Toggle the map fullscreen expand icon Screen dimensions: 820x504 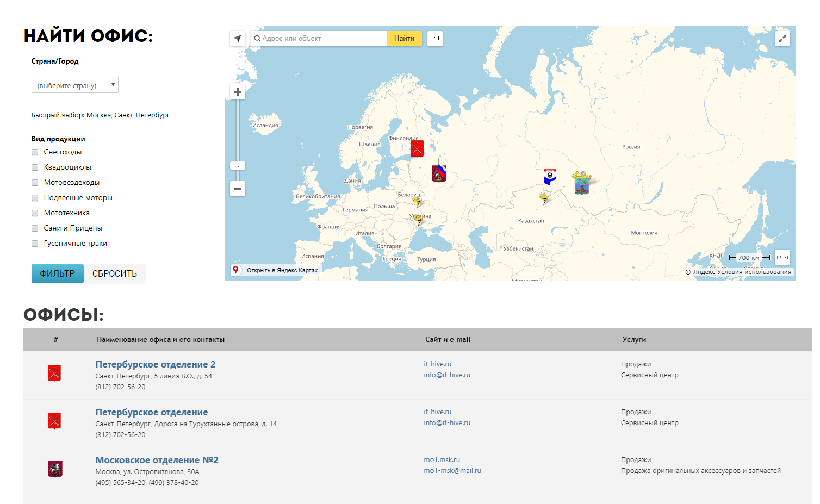tap(782, 39)
